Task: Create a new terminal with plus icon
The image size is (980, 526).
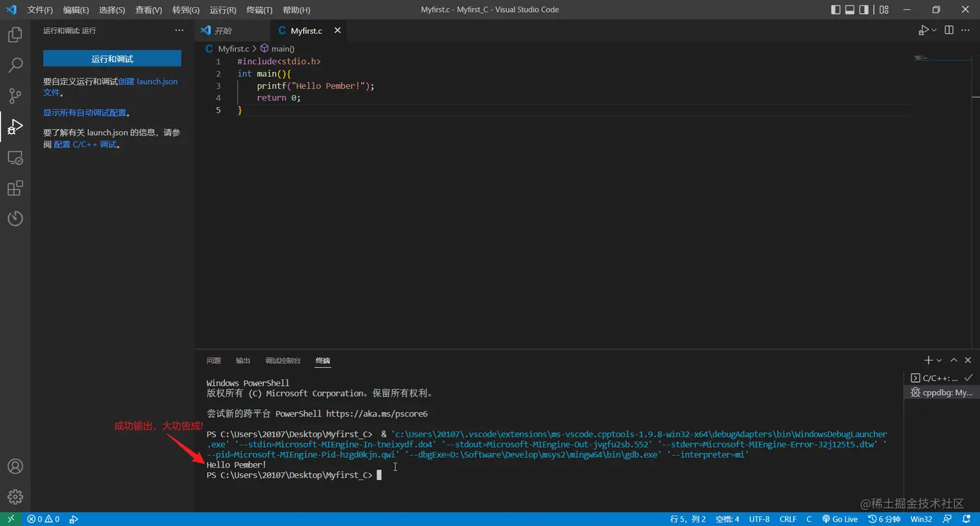Action: point(928,360)
